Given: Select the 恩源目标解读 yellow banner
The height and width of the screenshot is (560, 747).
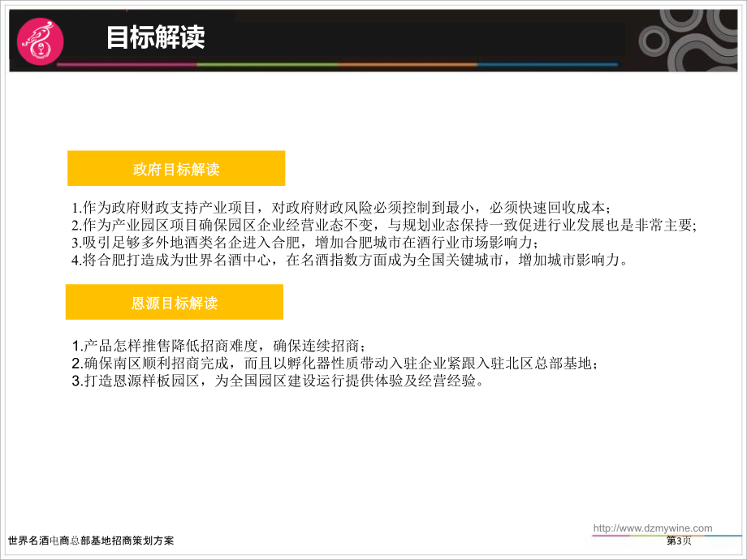Looking at the screenshot, I should pyautogui.click(x=175, y=302).
